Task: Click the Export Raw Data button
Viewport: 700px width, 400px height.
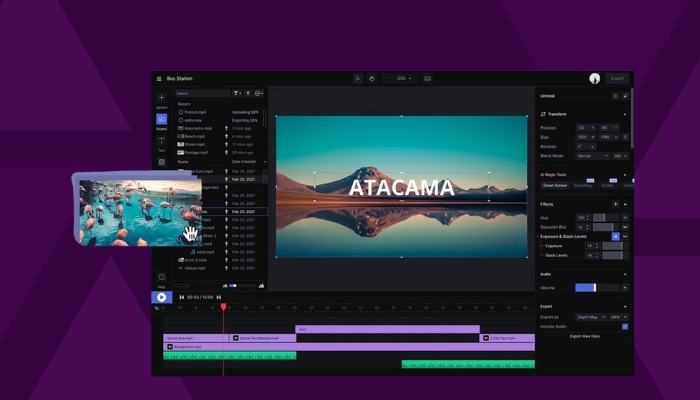Action: tap(584, 336)
